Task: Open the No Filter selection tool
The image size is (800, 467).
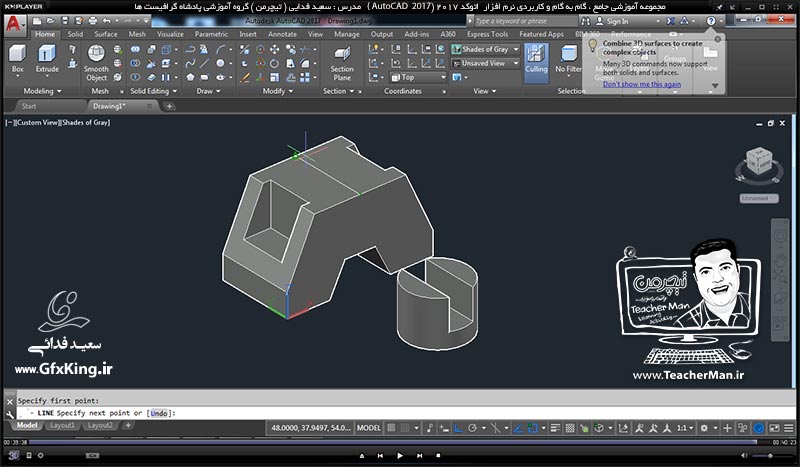Action: tap(568, 59)
